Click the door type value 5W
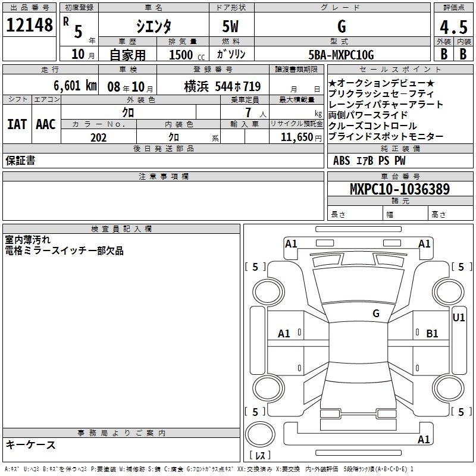This screenshot has width=476, height=476. pos(230,26)
